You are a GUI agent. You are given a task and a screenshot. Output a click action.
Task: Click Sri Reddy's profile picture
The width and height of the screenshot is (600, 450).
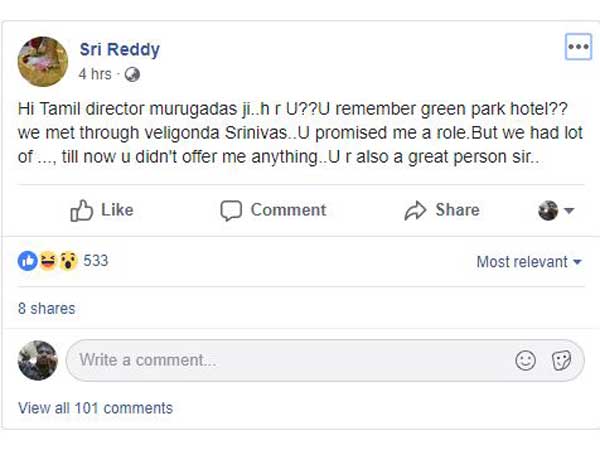[x=43, y=60]
